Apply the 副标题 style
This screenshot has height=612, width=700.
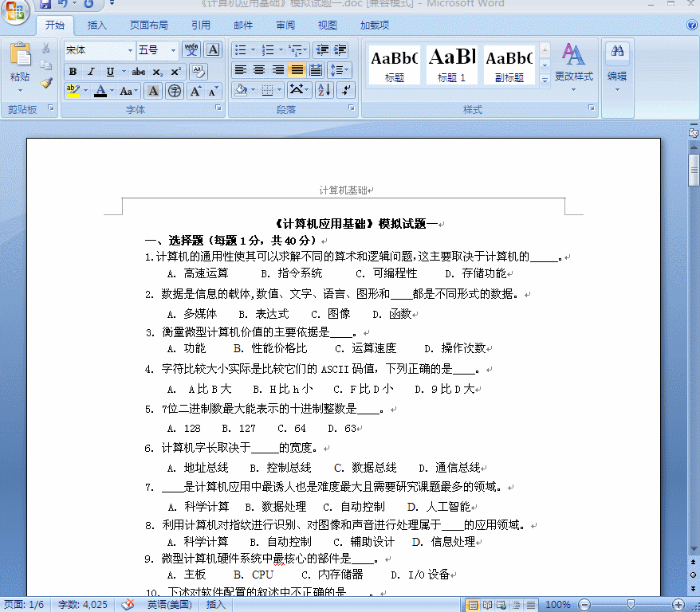click(x=509, y=65)
